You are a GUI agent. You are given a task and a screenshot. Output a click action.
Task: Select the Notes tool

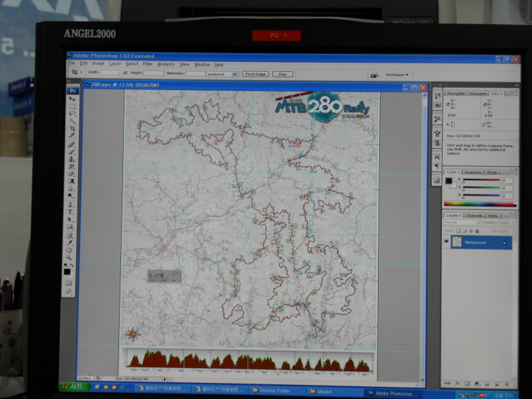70,235
